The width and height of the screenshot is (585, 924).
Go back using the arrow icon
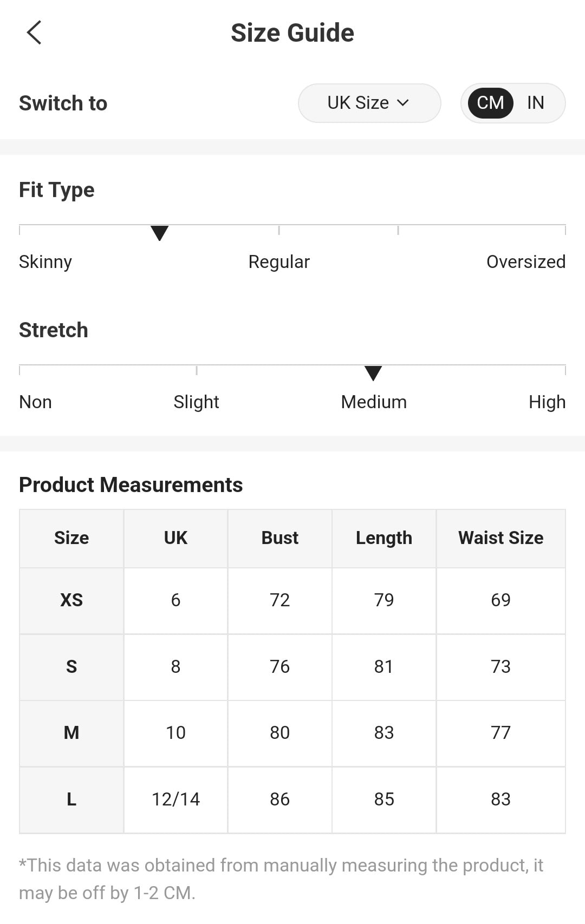tap(34, 32)
